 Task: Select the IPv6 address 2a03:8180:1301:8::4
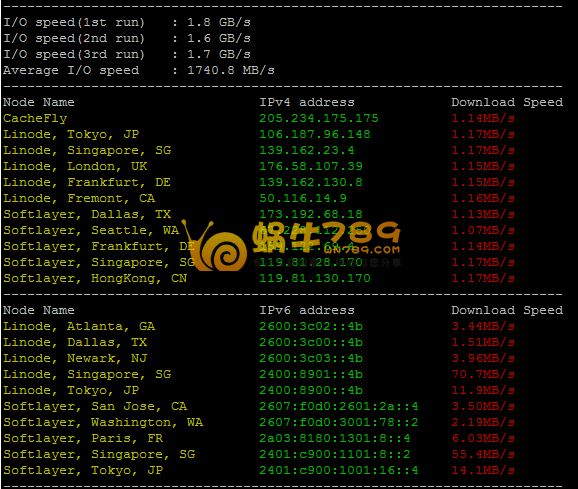pyautogui.click(x=335, y=439)
